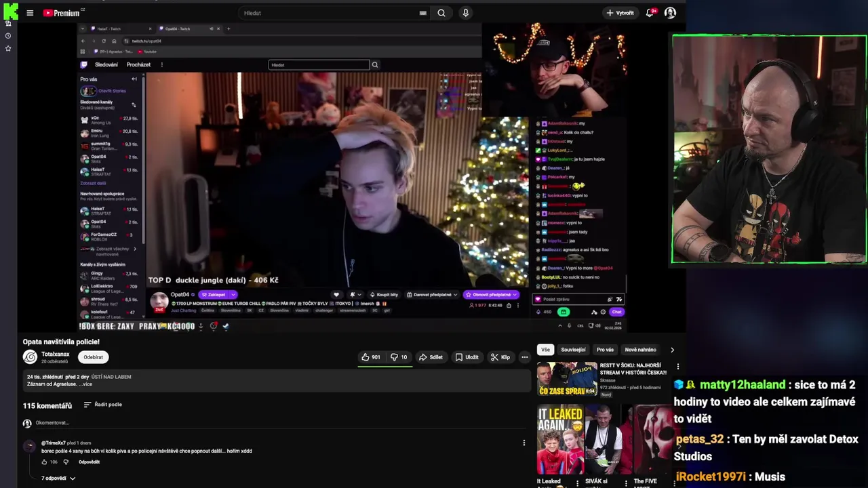Reload the Twitch page in the browser
The image size is (868, 488).
103,41
